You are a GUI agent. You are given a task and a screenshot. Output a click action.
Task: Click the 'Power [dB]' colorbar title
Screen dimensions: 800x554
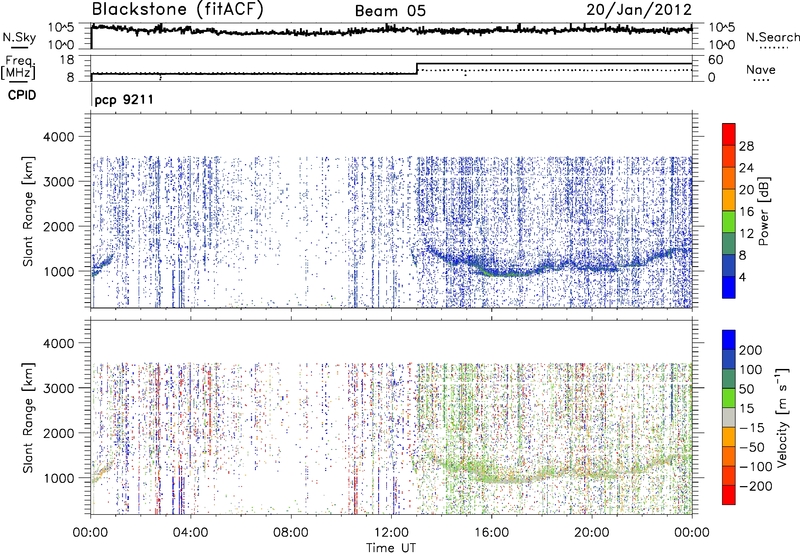pos(763,211)
